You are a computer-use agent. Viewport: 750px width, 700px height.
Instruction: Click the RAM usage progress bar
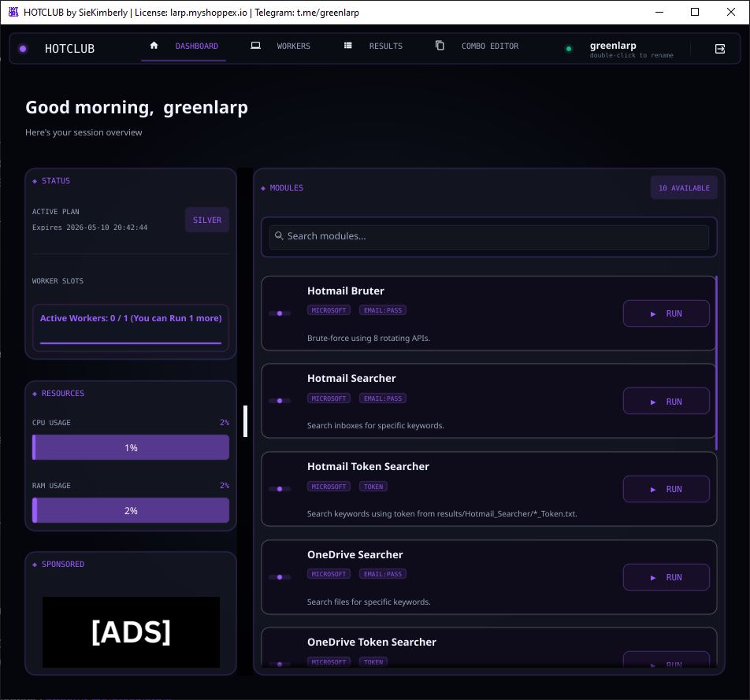[131, 511]
